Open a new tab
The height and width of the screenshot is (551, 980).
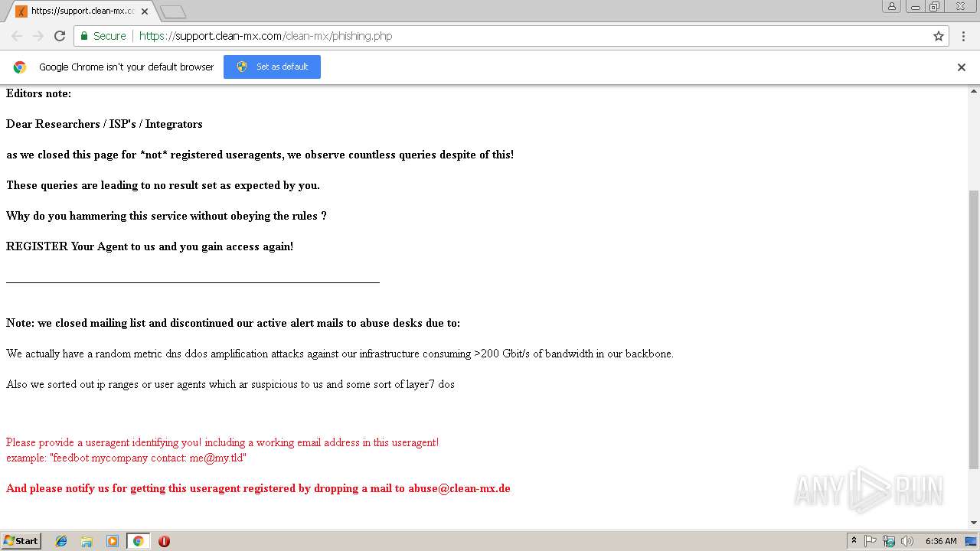click(173, 11)
